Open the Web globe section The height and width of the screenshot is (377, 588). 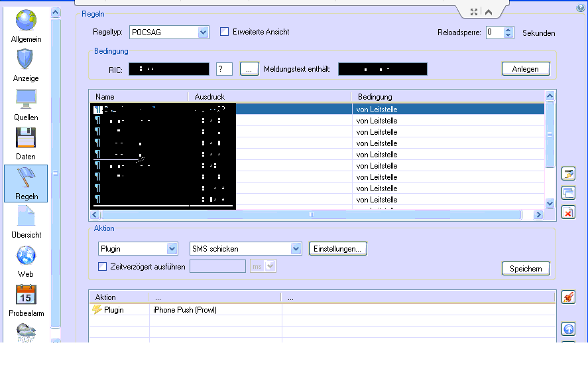point(25,262)
